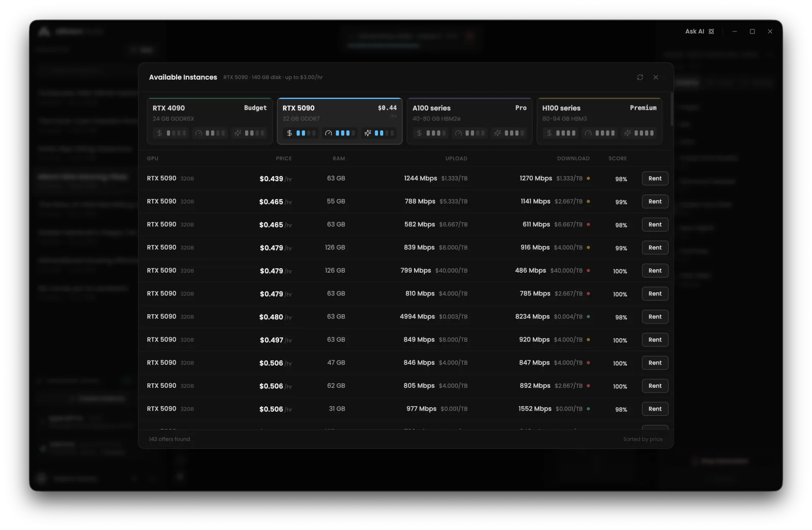Click the "1270 Mbps" download value
This screenshot has width=812, height=530.
coord(535,178)
